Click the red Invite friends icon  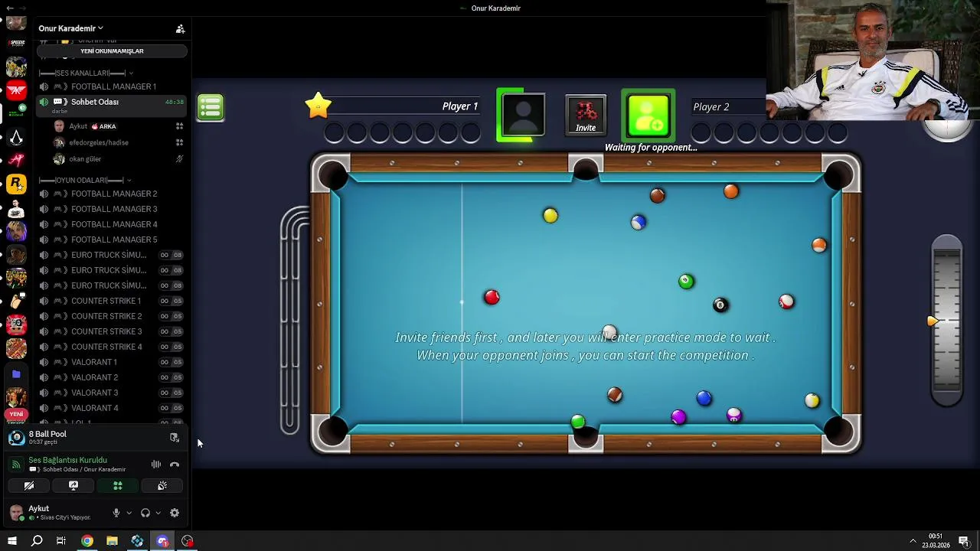[x=586, y=114]
